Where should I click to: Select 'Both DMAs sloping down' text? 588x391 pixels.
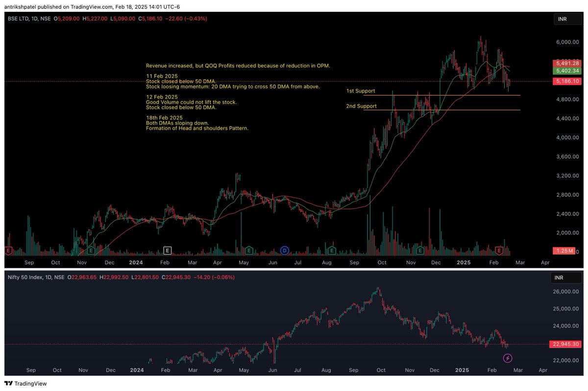click(x=177, y=123)
